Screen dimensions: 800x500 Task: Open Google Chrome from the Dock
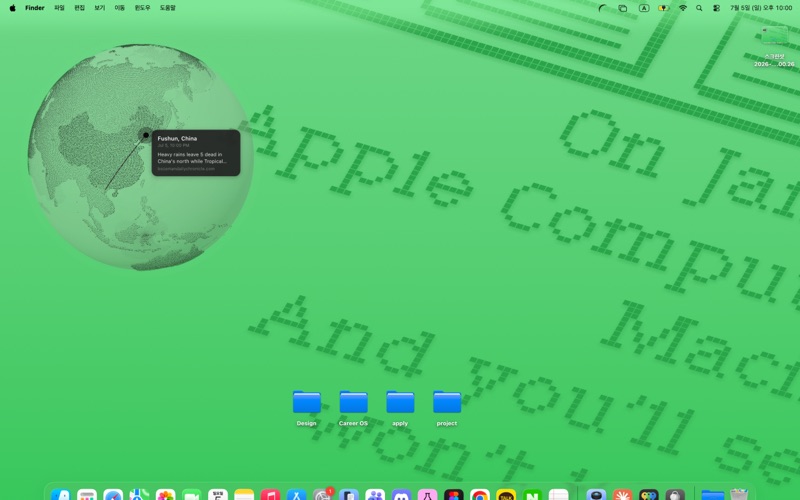[x=480, y=495]
